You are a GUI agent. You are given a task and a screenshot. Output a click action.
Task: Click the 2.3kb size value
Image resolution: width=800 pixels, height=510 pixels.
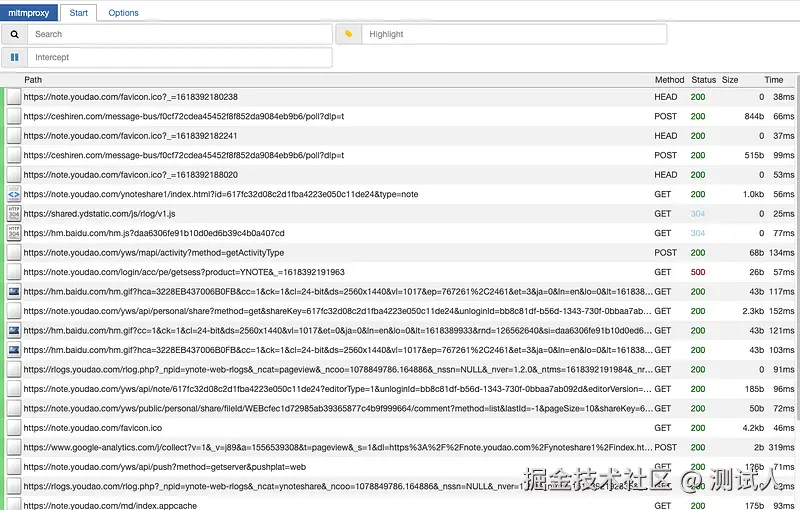point(753,311)
